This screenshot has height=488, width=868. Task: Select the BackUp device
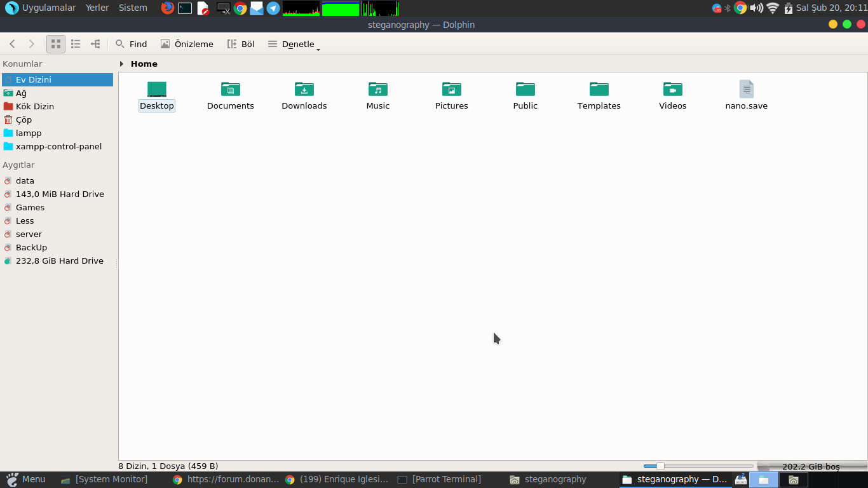(x=57, y=247)
